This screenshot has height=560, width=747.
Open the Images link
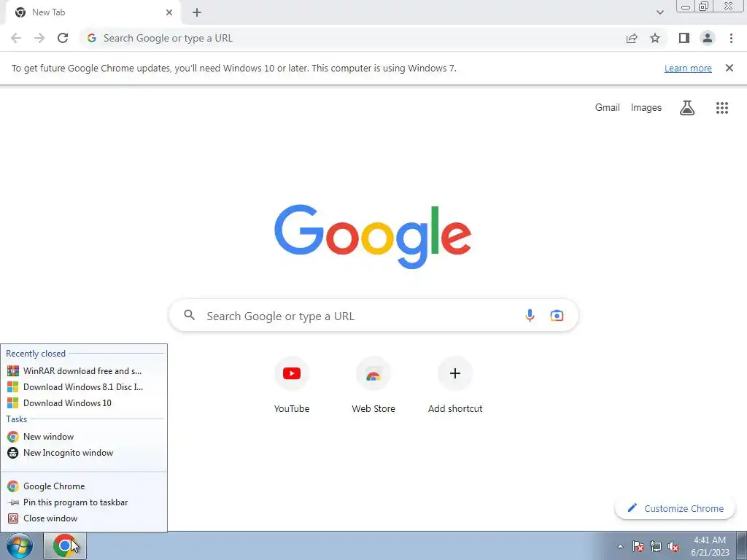click(646, 108)
